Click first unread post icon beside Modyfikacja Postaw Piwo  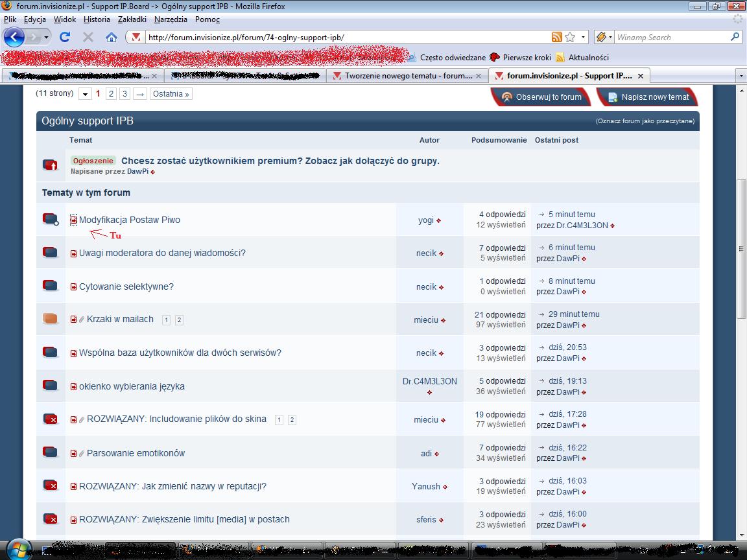(x=73, y=220)
